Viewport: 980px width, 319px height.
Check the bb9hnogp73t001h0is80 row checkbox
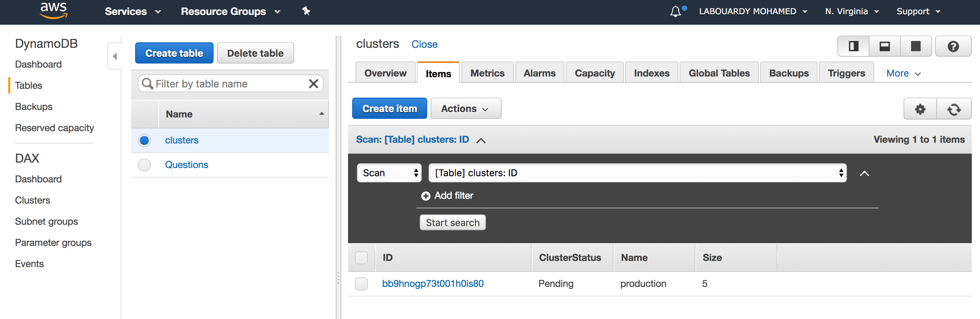[361, 283]
